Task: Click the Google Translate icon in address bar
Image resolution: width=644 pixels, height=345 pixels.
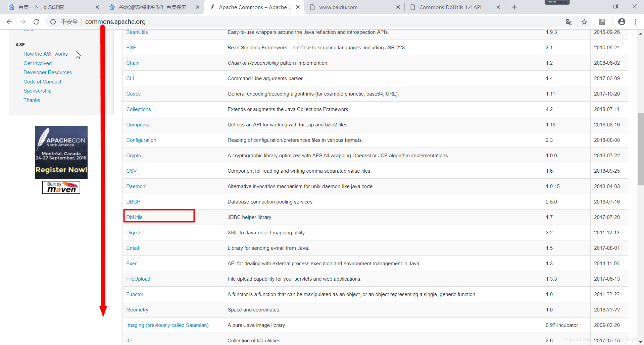Action: pyautogui.click(x=569, y=22)
